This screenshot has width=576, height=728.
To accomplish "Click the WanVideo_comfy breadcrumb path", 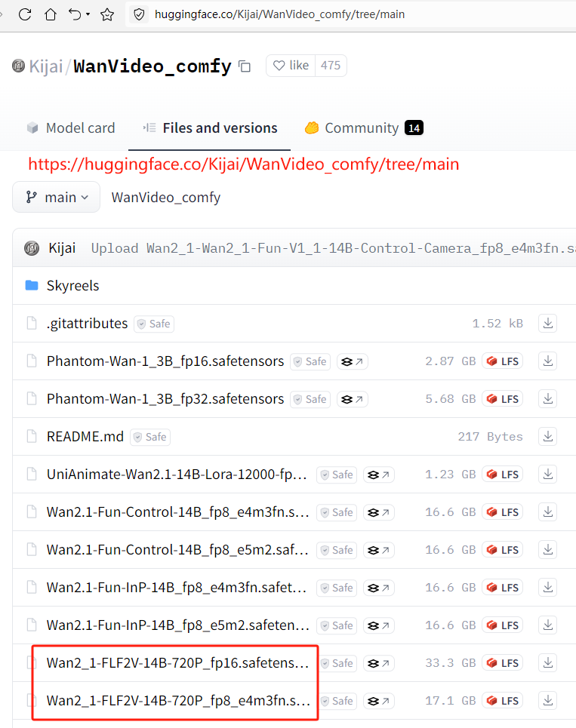I will 166,198.
